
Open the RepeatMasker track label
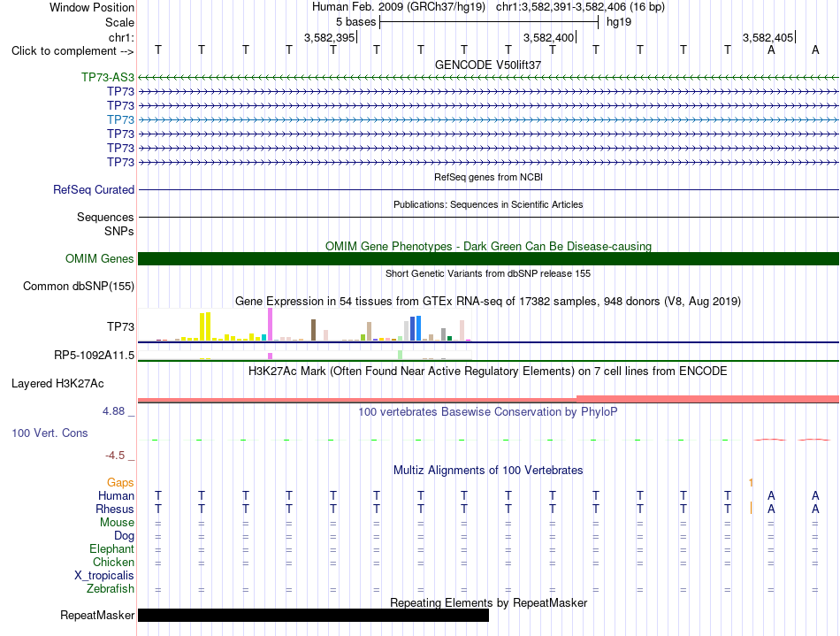click(97, 615)
